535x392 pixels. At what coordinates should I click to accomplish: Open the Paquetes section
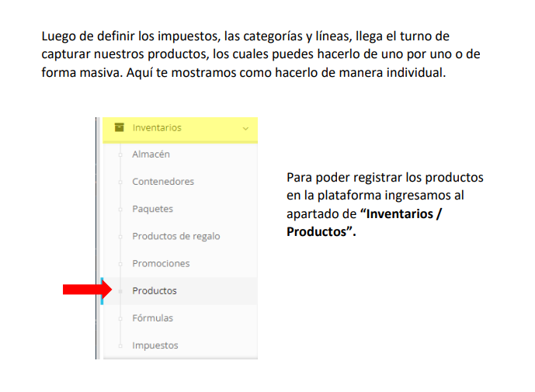[152, 209]
